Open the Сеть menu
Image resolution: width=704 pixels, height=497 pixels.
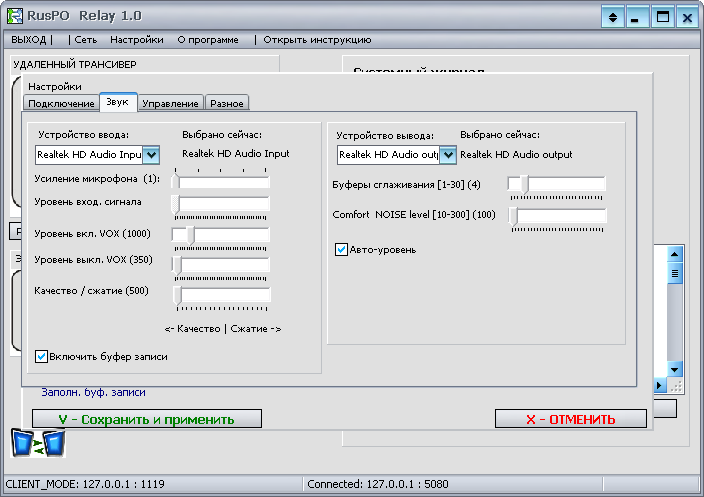click(x=86, y=40)
